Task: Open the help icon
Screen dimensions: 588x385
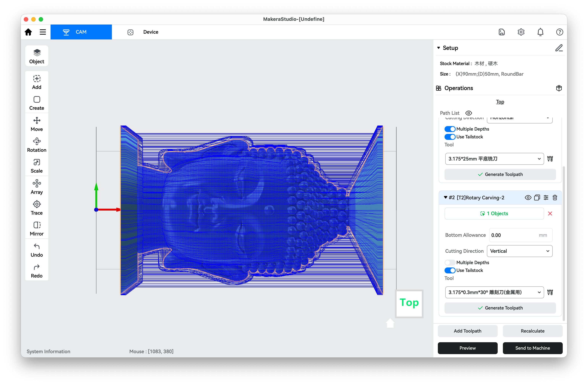Action: [x=559, y=32]
